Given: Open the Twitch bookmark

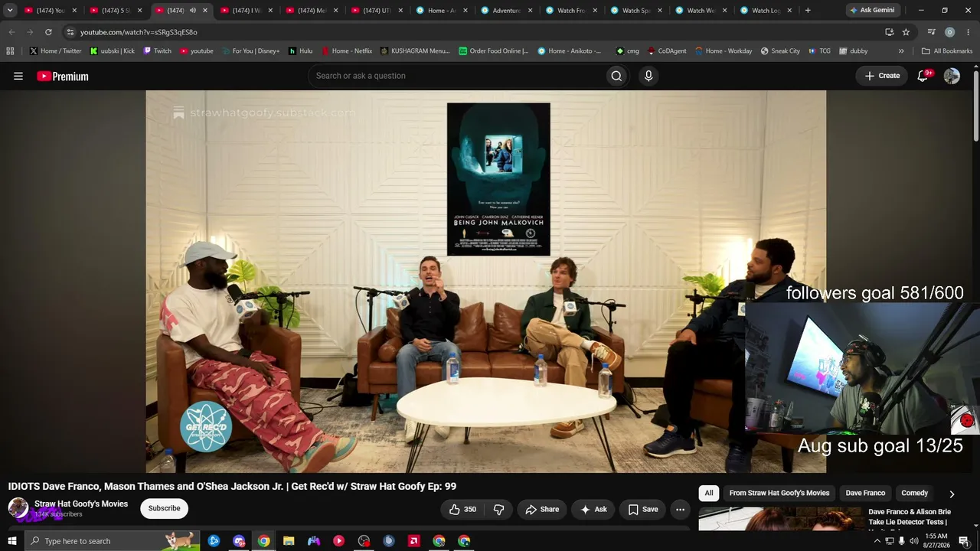Looking at the screenshot, I should [157, 51].
